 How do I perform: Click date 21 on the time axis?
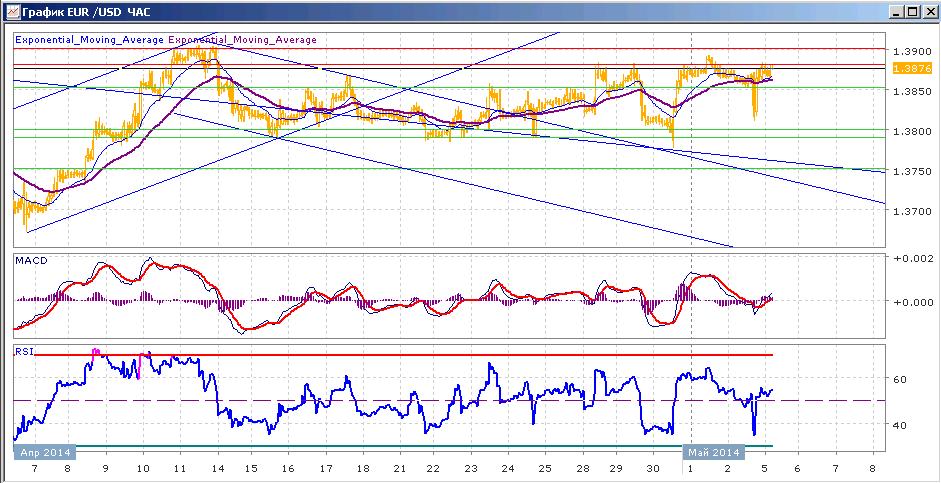coord(400,467)
